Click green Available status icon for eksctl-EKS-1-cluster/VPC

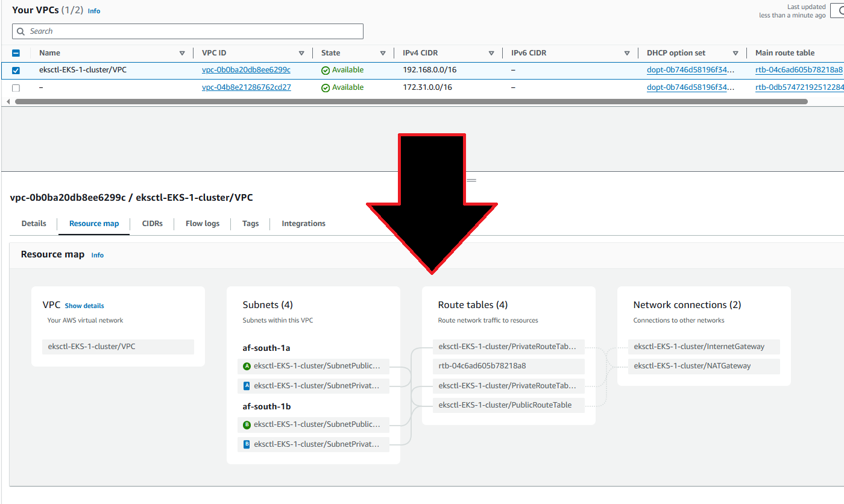pyautogui.click(x=326, y=71)
